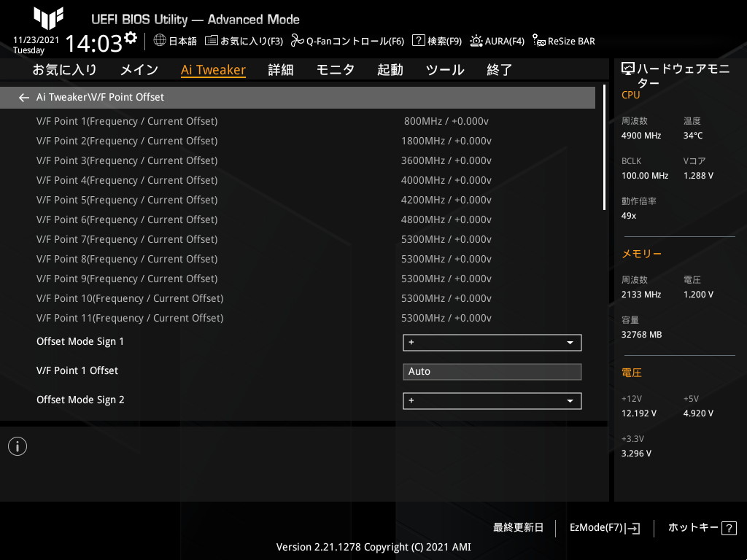Go to the 起動 tab
Viewport: 747px width, 560px height.
[390, 70]
